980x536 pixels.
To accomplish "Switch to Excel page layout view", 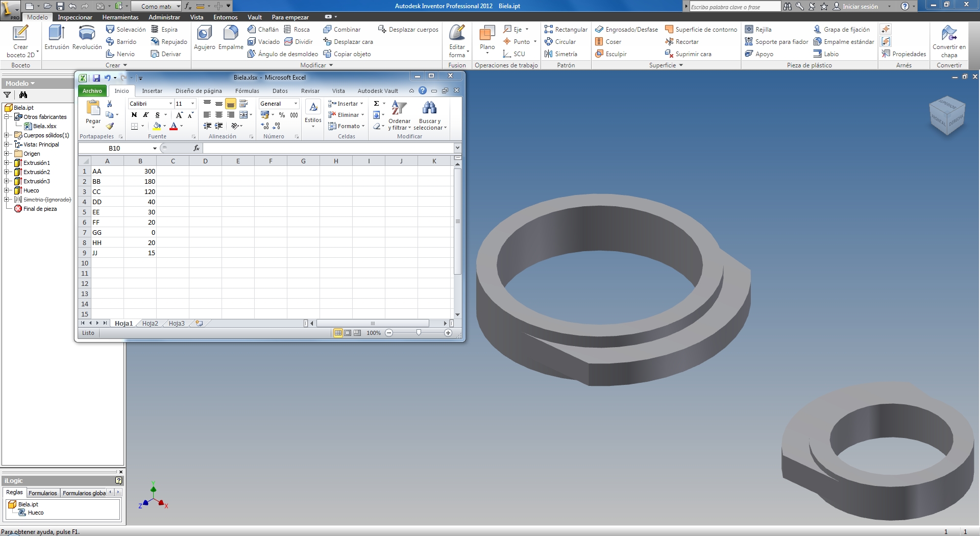I will tap(348, 333).
